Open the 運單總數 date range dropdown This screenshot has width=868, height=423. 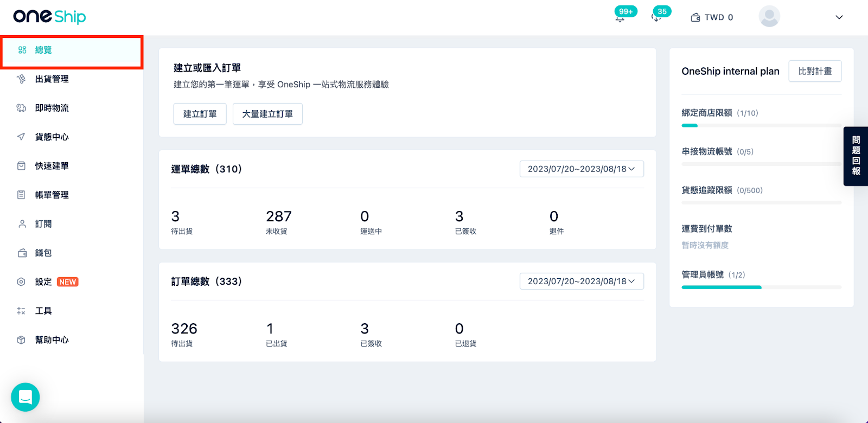[582, 169]
